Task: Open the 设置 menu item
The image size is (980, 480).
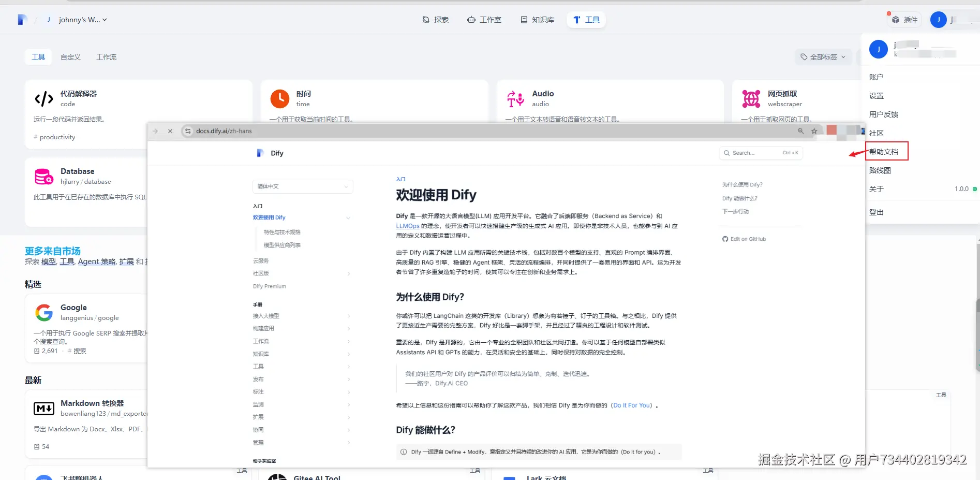Action: click(876, 96)
